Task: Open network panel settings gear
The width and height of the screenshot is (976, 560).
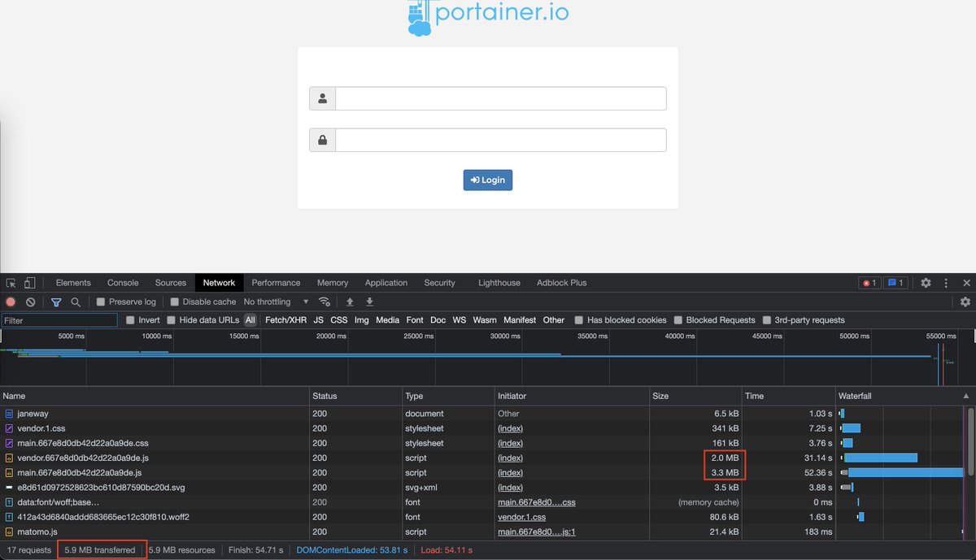Action: (x=965, y=302)
